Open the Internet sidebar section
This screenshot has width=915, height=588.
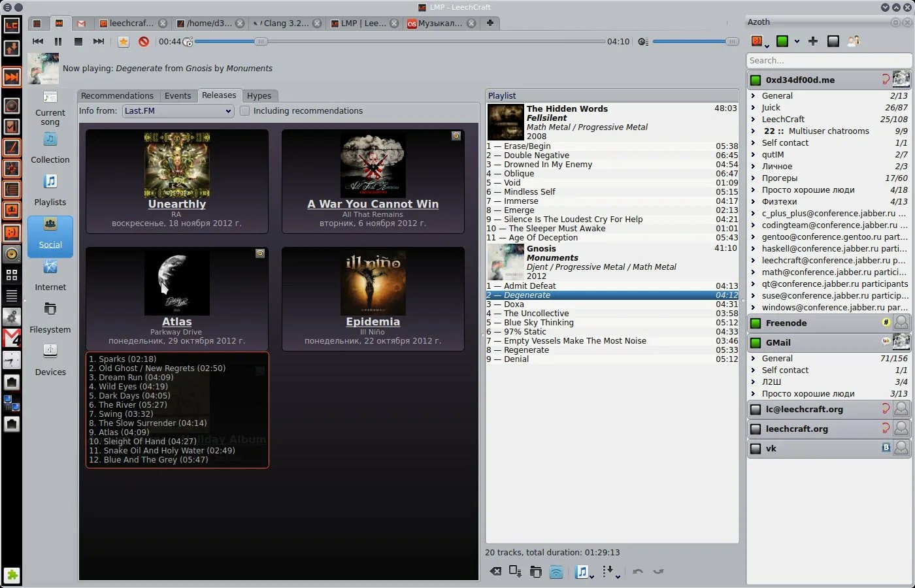click(50, 276)
